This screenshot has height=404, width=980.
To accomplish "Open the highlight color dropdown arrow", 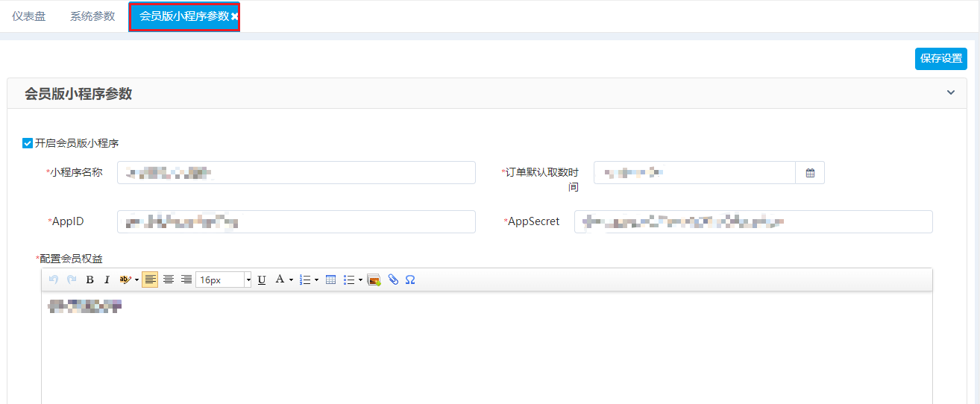I will [136, 280].
